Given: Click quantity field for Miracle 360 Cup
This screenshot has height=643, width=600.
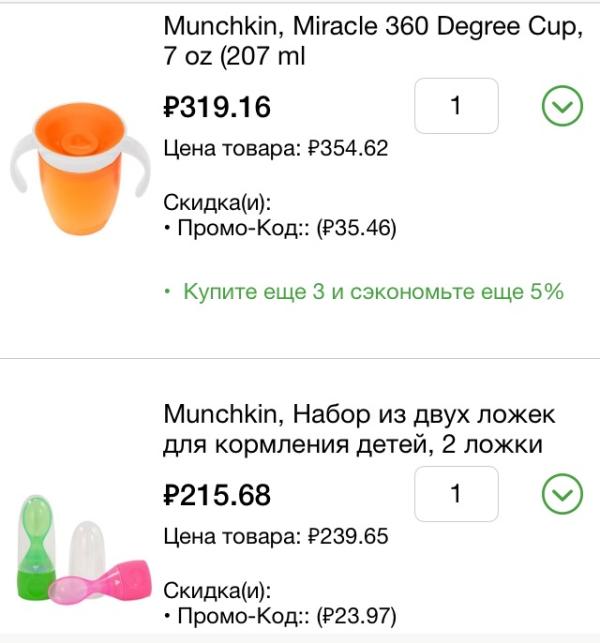Looking at the screenshot, I should [x=456, y=106].
